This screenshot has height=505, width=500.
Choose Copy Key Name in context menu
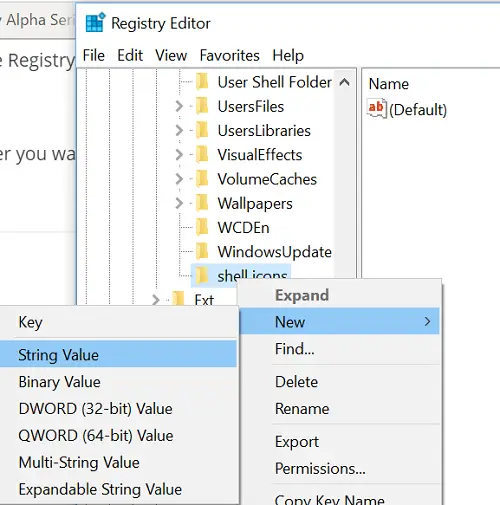pyautogui.click(x=340, y=498)
